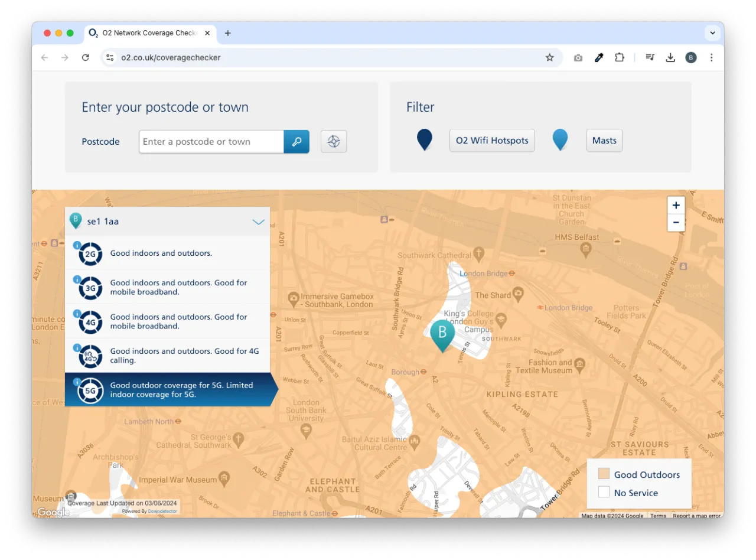Close the O2 Network Coverage tab

click(x=207, y=33)
